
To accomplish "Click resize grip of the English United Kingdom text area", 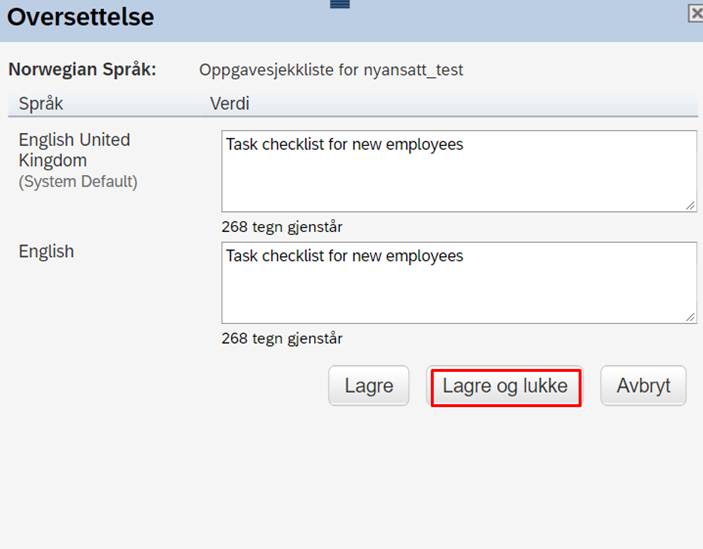I will click(x=690, y=206).
